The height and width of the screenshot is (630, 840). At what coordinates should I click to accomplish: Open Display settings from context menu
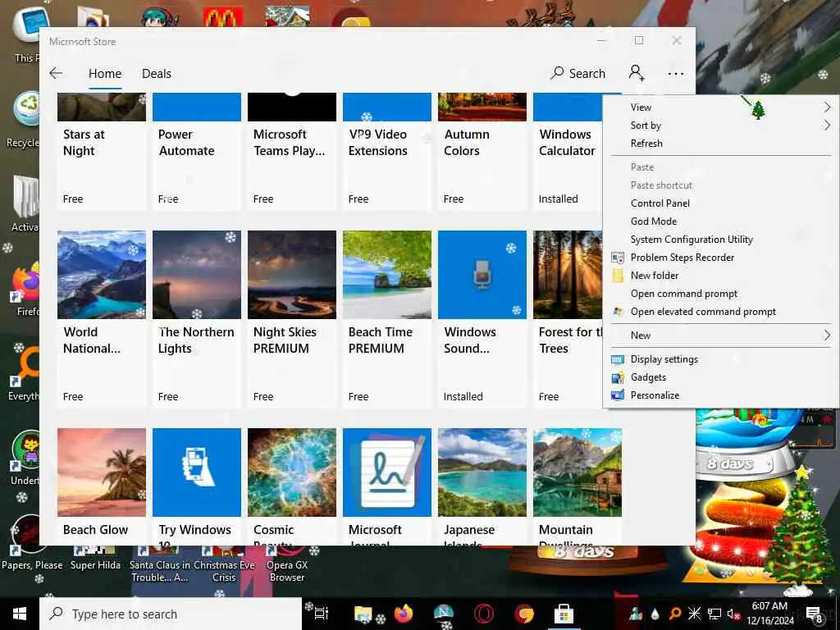[x=721, y=359]
